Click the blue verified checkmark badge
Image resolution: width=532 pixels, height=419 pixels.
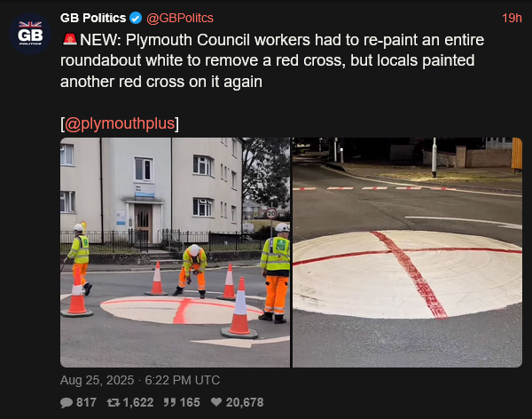(x=136, y=18)
